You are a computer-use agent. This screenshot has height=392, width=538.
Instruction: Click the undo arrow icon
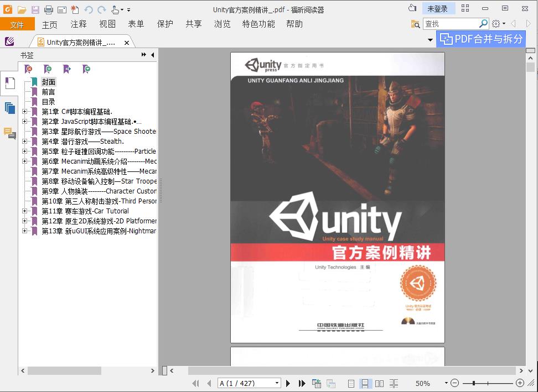[89, 9]
